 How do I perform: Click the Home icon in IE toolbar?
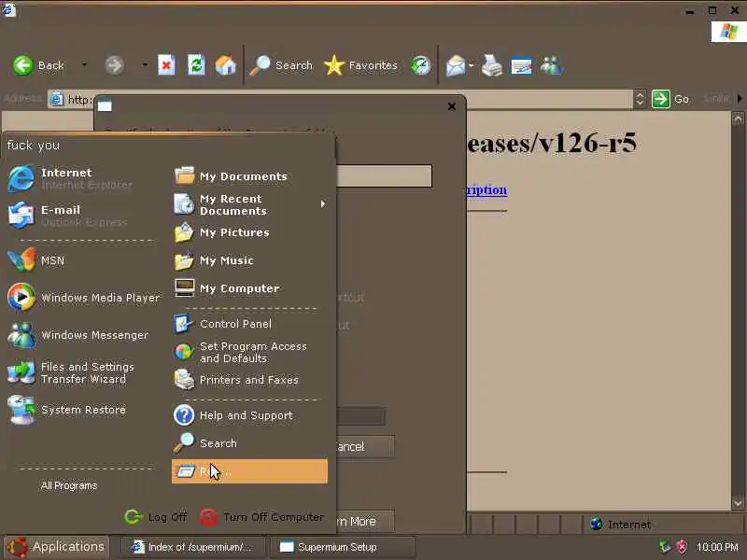click(x=226, y=65)
